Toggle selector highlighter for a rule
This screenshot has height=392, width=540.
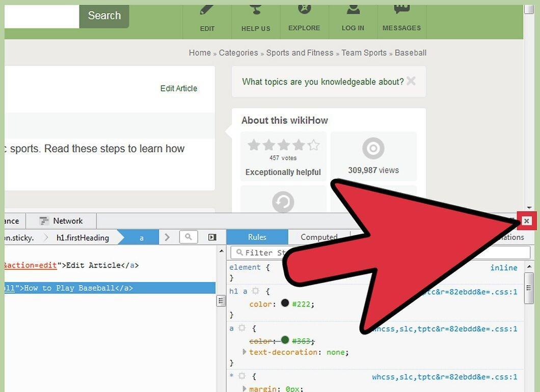pos(242,328)
